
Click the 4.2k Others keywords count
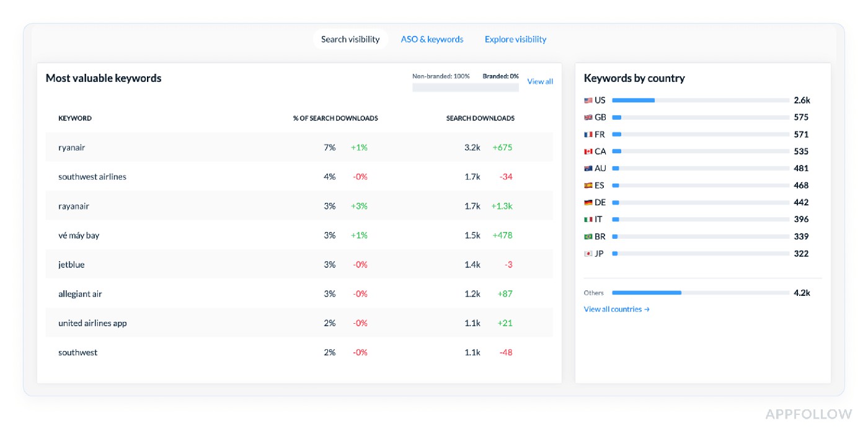(x=802, y=293)
